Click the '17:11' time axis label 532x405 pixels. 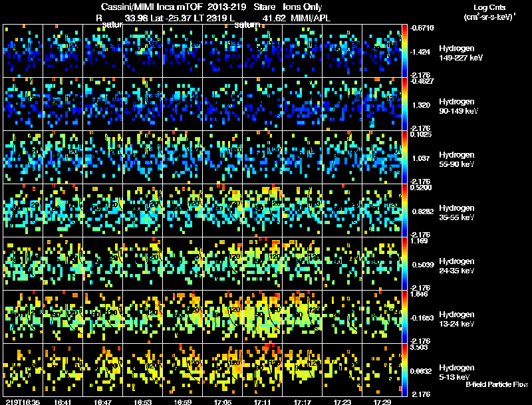(x=262, y=402)
